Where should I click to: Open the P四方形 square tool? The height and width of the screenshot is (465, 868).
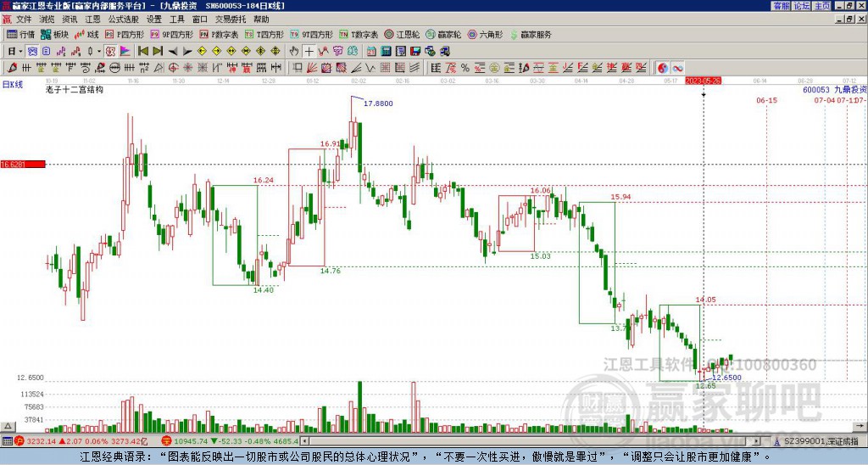pyautogui.click(x=125, y=34)
